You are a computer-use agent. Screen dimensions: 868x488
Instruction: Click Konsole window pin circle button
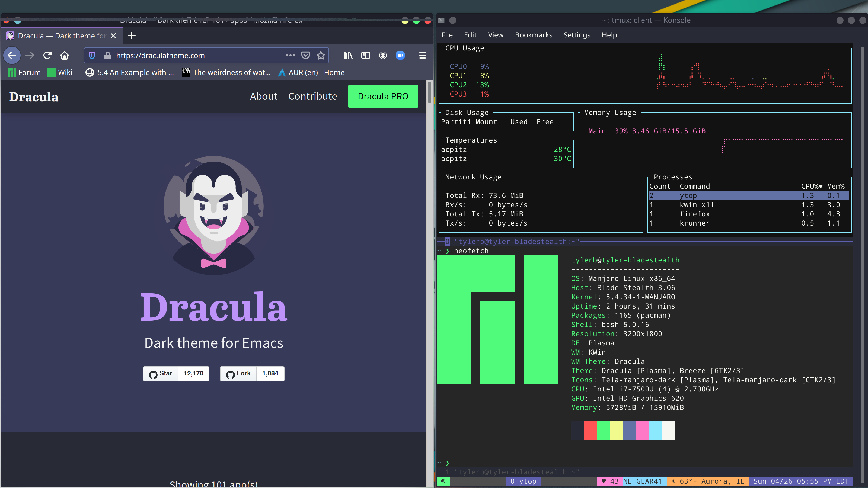453,20
